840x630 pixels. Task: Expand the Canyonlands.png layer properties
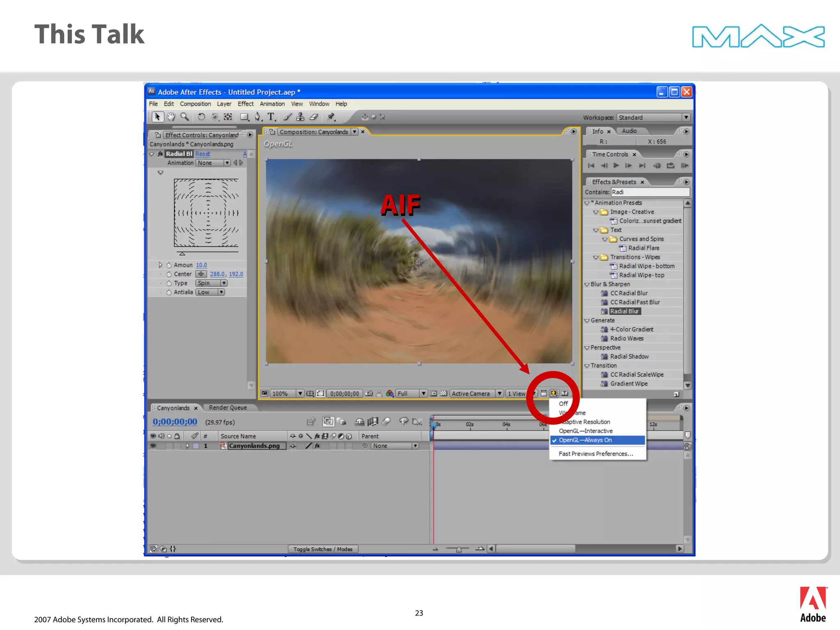[187, 446]
